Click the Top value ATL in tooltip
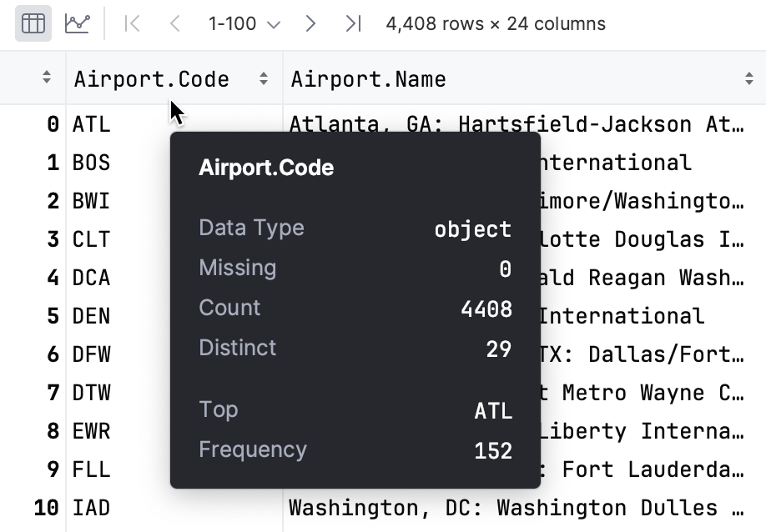The image size is (766, 532). [x=493, y=411]
